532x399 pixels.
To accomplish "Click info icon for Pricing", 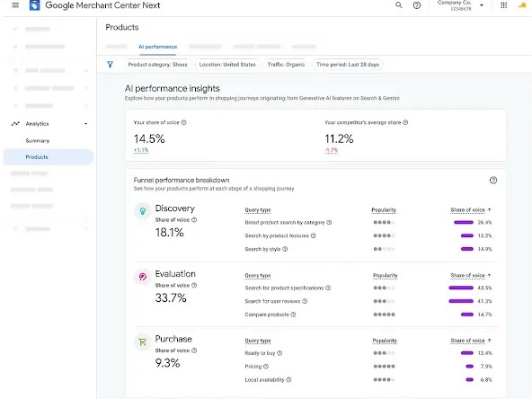I will (266, 366).
